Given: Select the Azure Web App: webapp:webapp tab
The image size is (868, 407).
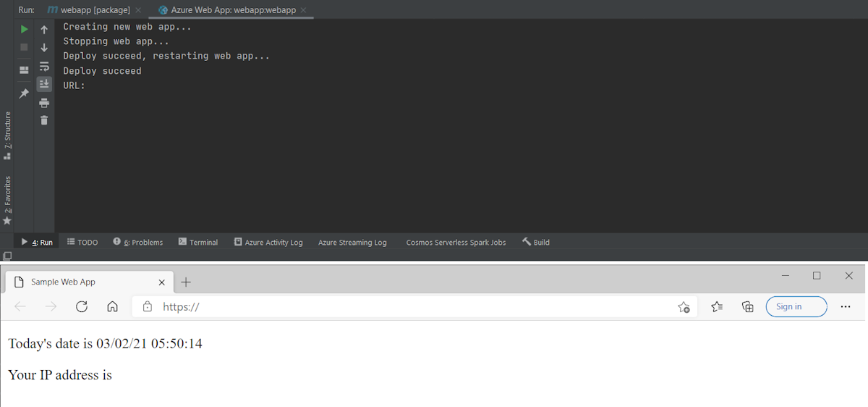Looking at the screenshot, I should point(227,10).
